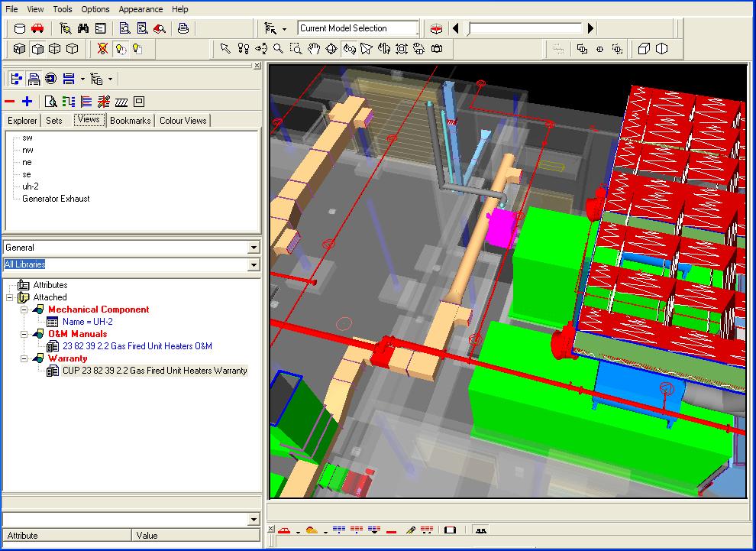This screenshot has height=551, width=756.
Task: Click the blue plus icon in panel toolbar
Action: click(x=27, y=102)
